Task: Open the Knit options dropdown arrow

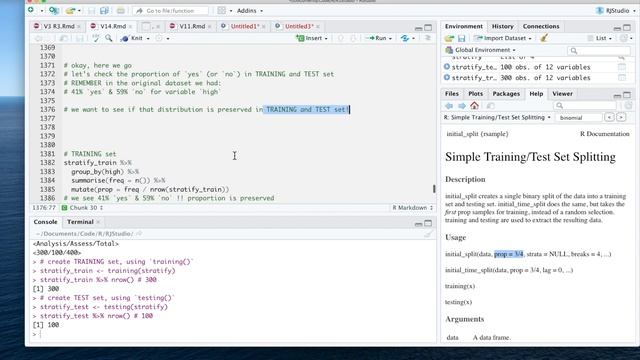Action: point(148,38)
